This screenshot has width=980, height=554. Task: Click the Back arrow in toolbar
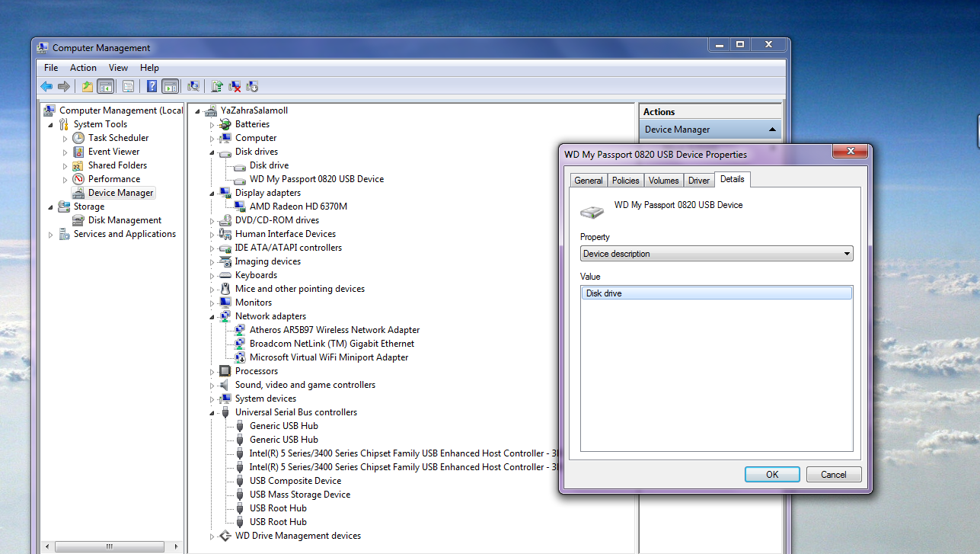[47, 87]
